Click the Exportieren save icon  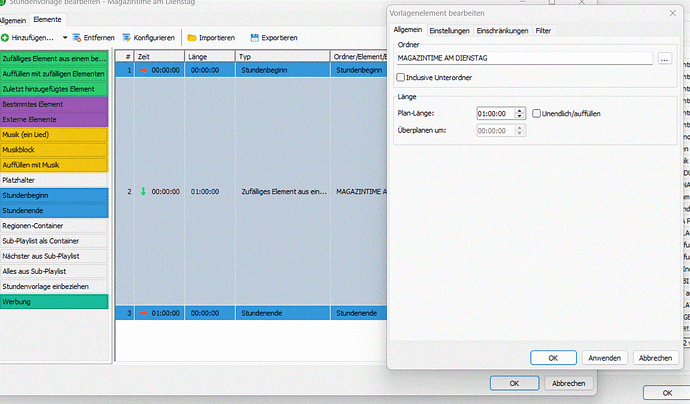pos(254,38)
